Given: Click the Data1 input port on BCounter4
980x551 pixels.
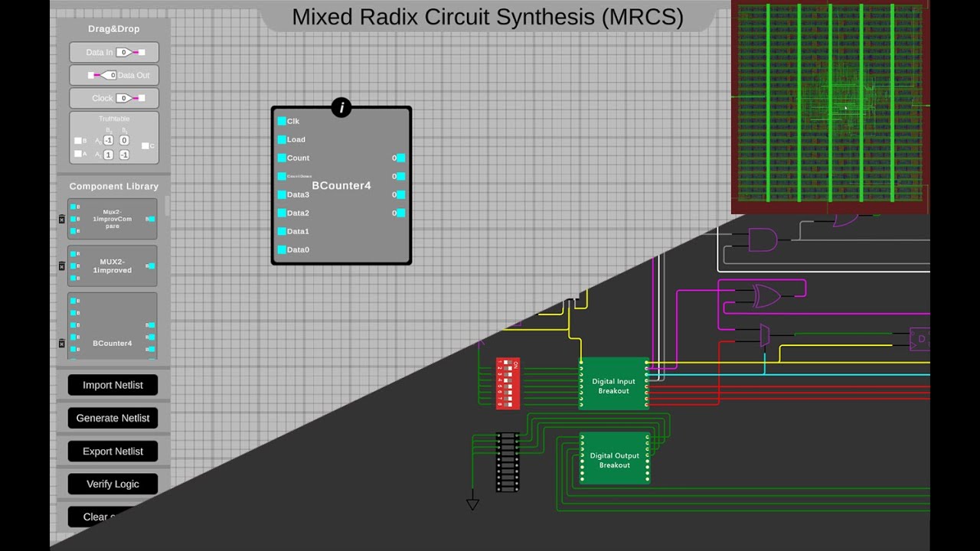Looking at the screenshot, I should (282, 231).
